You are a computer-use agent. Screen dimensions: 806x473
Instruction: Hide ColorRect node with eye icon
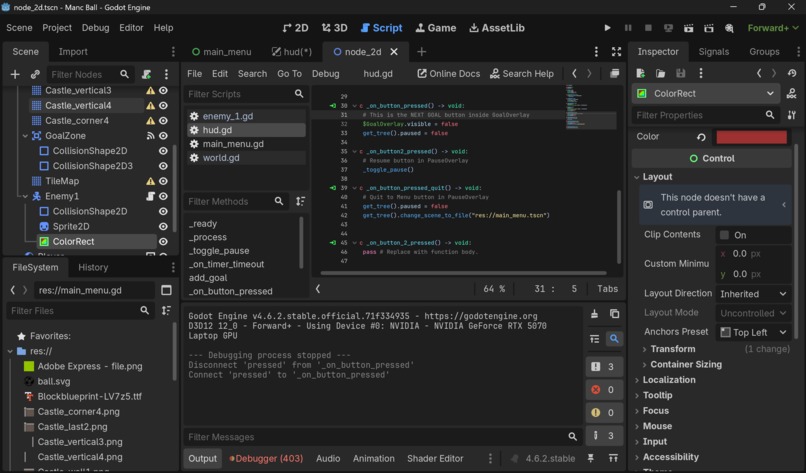click(163, 242)
